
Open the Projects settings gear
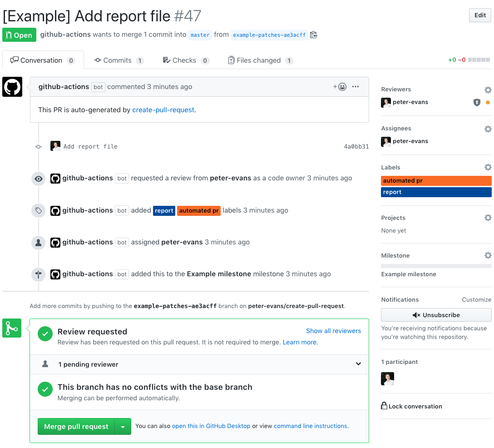[488, 218]
